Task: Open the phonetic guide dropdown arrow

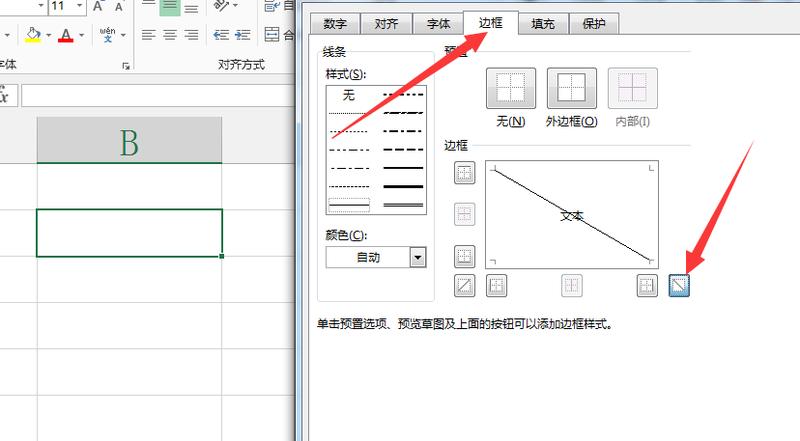Action: (123, 35)
